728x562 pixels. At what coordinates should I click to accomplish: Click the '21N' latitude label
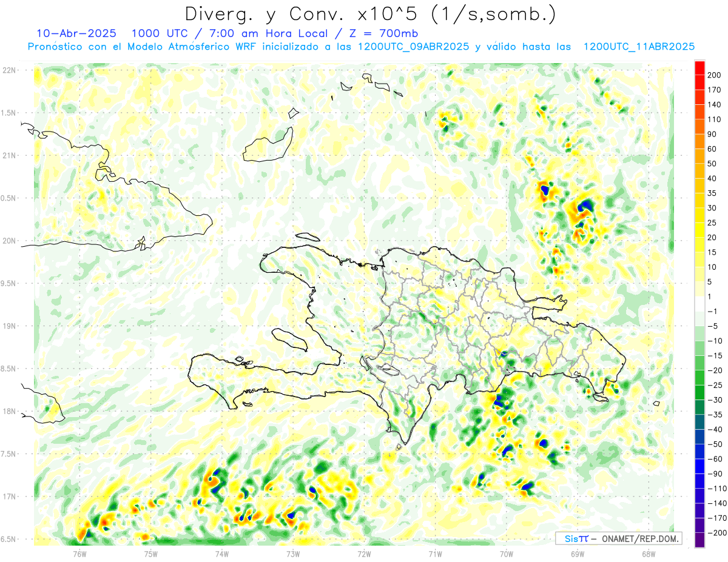pos(8,155)
